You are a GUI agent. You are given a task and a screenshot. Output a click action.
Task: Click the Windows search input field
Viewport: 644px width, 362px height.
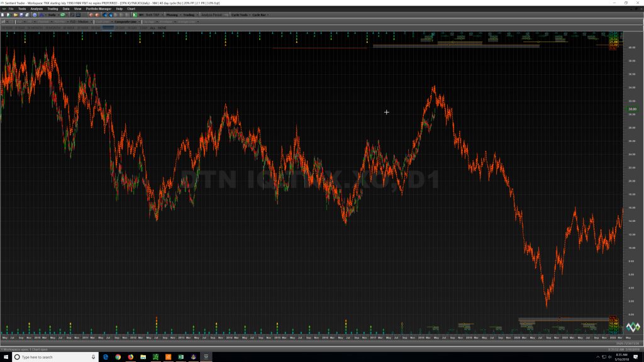[x=54, y=357]
